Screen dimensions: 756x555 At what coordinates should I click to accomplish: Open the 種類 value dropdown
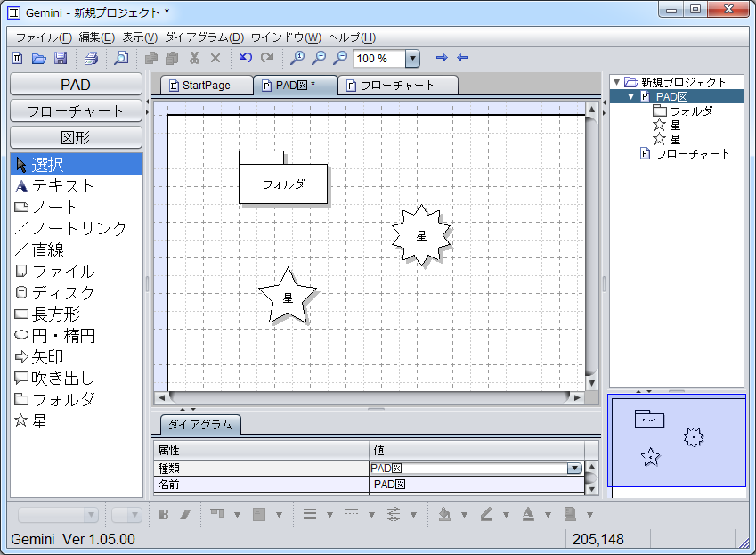click(x=574, y=469)
